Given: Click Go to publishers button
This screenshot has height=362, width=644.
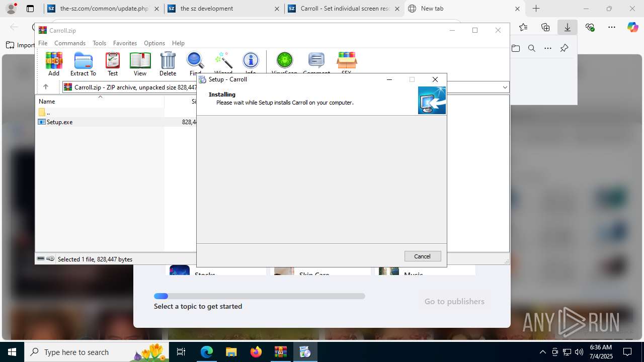Looking at the screenshot, I should click(454, 302).
